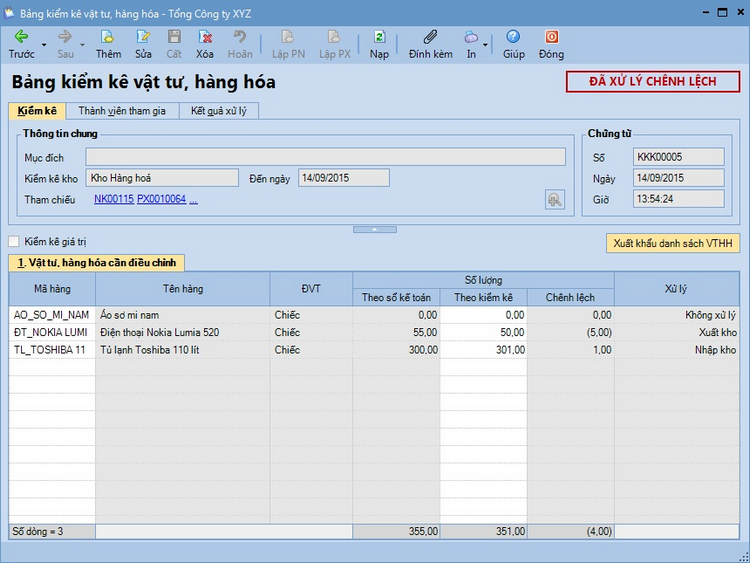Screen dimensions: 750x563
Task: Click the Đóng close form icon
Action: pos(551,37)
